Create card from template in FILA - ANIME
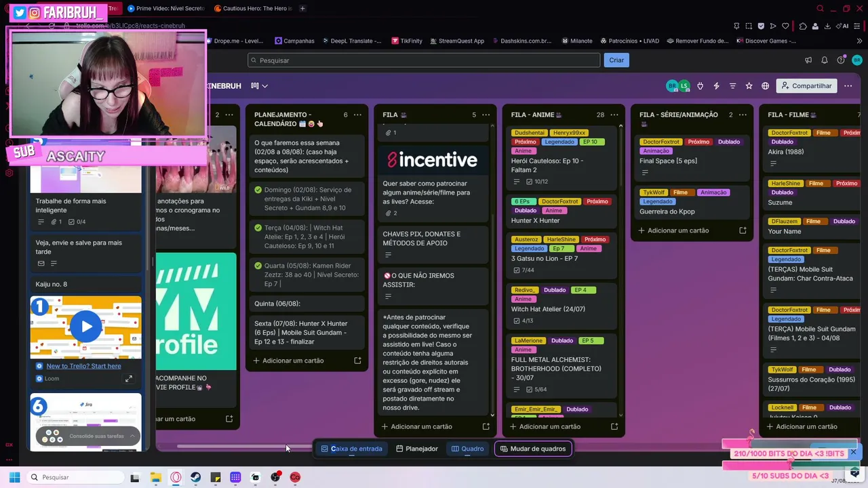The image size is (868, 488). tap(614, 426)
